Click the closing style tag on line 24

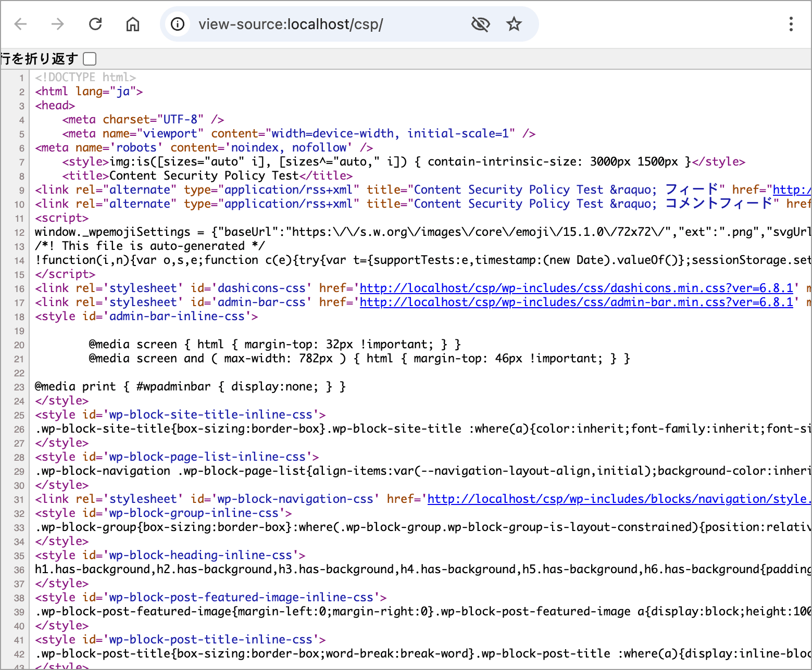pyautogui.click(x=61, y=401)
